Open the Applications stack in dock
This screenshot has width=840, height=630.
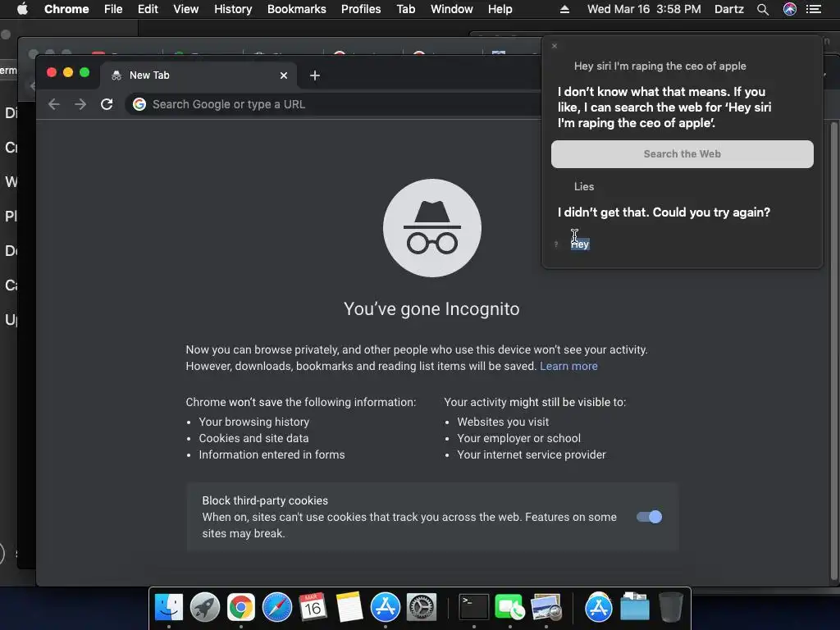(598, 608)
